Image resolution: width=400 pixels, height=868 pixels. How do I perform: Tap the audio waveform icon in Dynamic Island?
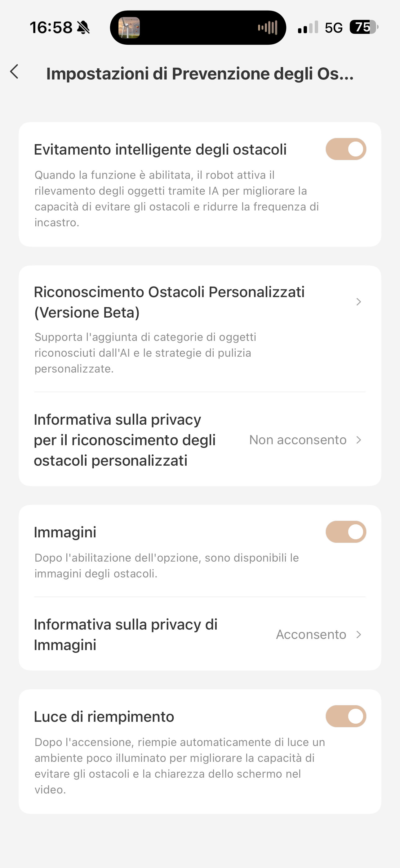(268, 28)
